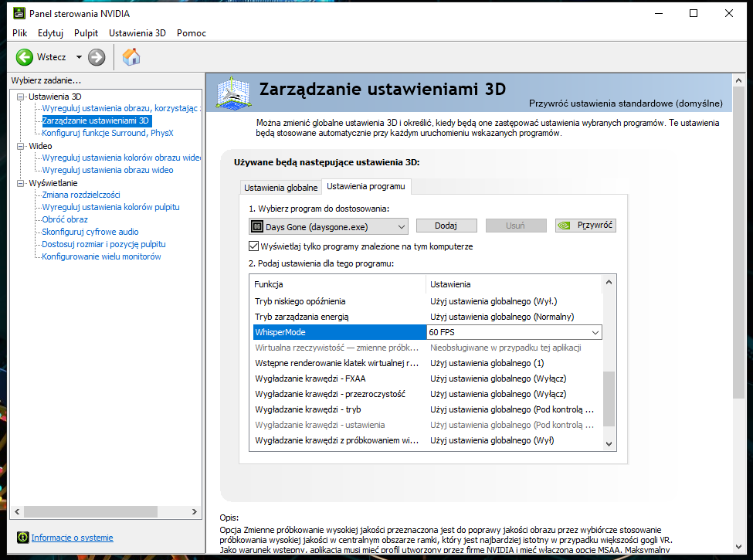
Task: Click the NVIDIA app icon in title bar
Action: [19, 13]
